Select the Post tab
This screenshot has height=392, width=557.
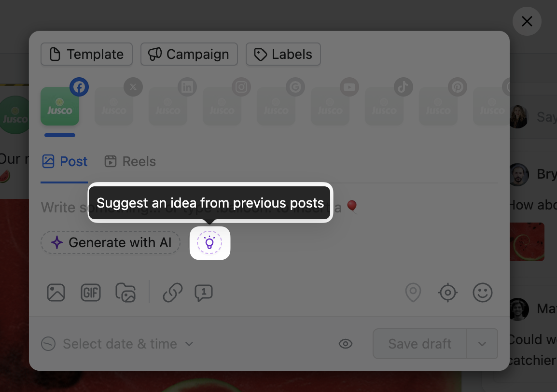pyautogui.click(x=65, y=161)
